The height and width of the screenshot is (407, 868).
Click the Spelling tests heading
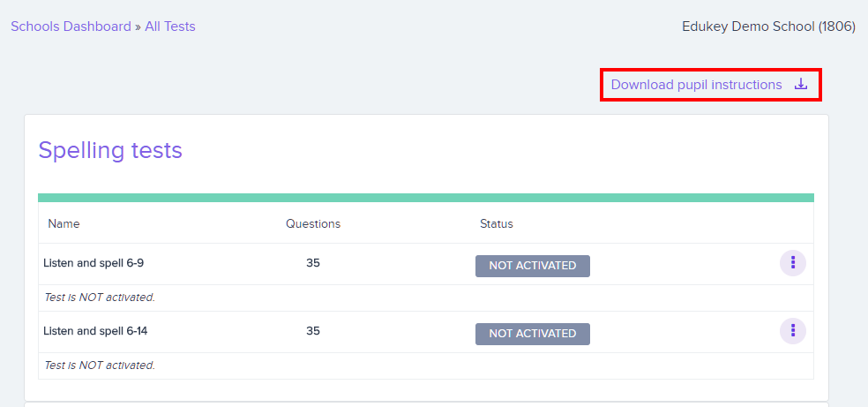[x=110, y=150]
